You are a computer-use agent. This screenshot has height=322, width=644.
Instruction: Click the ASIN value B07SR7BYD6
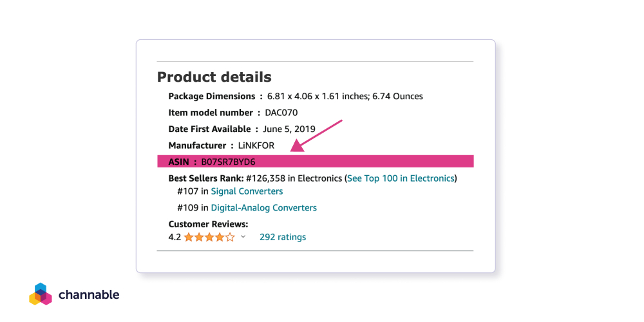228,162
